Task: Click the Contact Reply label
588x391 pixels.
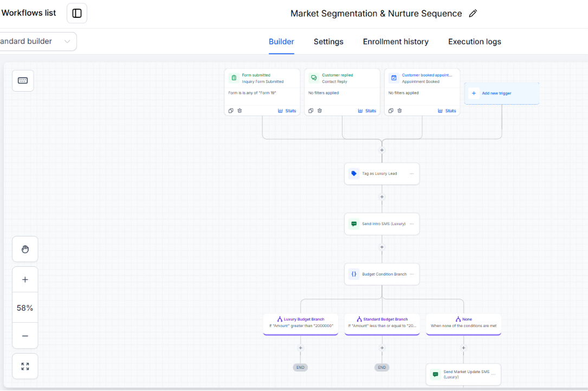Action: pyautogui.click(x=334, y=81)
